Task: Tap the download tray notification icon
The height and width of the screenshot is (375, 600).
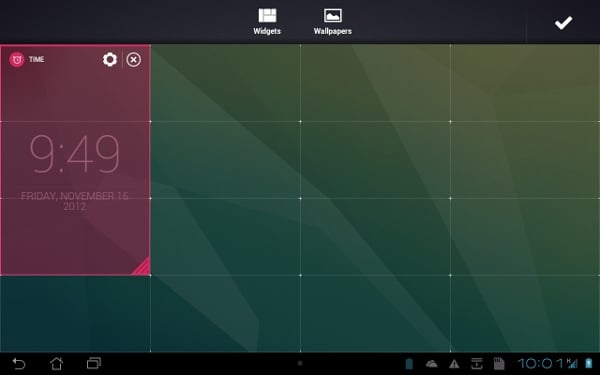Action: tap(477, 364)
